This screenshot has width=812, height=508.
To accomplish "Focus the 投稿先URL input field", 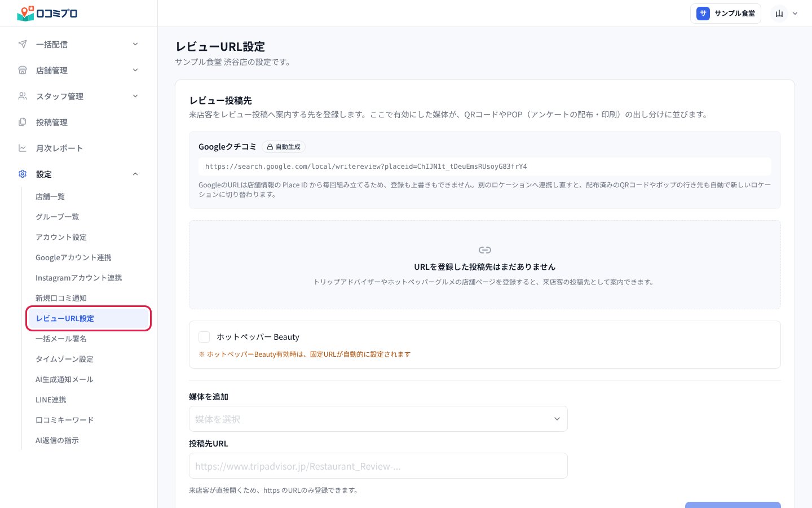I will tap(378, 466).
